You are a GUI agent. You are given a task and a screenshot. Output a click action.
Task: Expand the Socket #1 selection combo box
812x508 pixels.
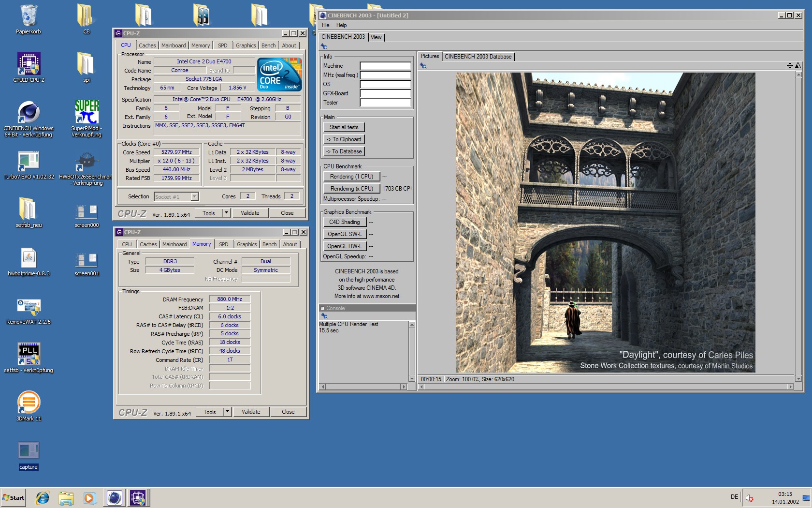point(176,196)
